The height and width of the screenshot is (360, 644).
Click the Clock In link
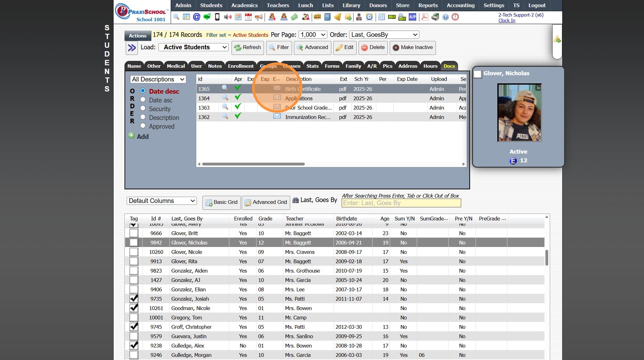point(507,21)
